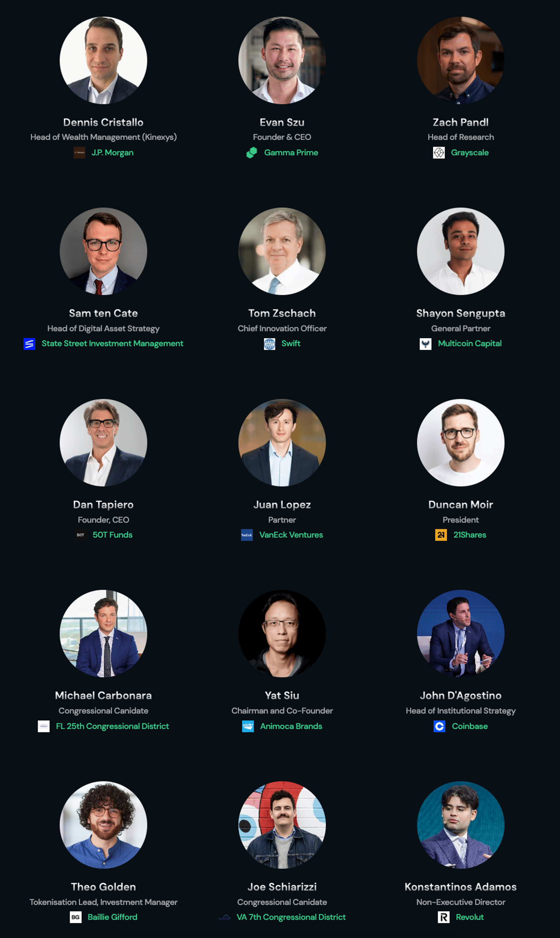Select Tom Zschach's profile photo

[x=282, y=251]
